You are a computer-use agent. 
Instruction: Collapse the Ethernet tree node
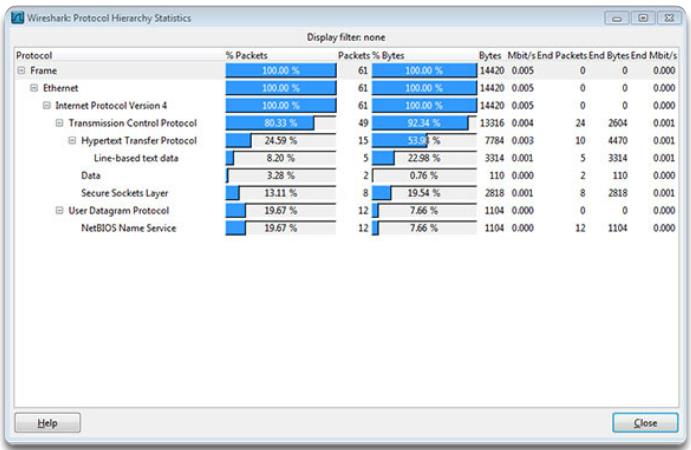click(x=33, y=88)
